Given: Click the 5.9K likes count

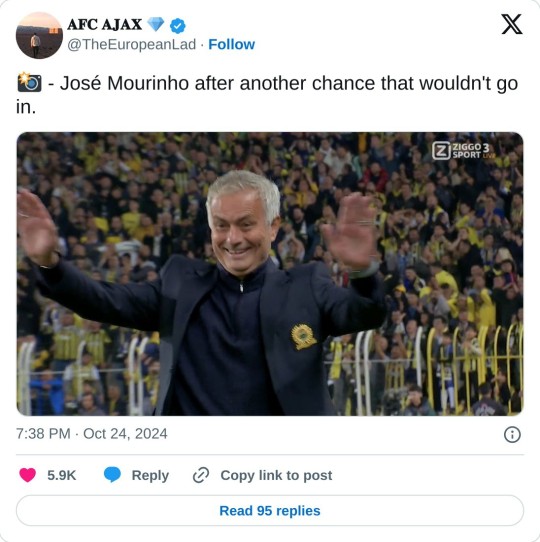Looking at the screenshot, I should [x=62, y=475].
